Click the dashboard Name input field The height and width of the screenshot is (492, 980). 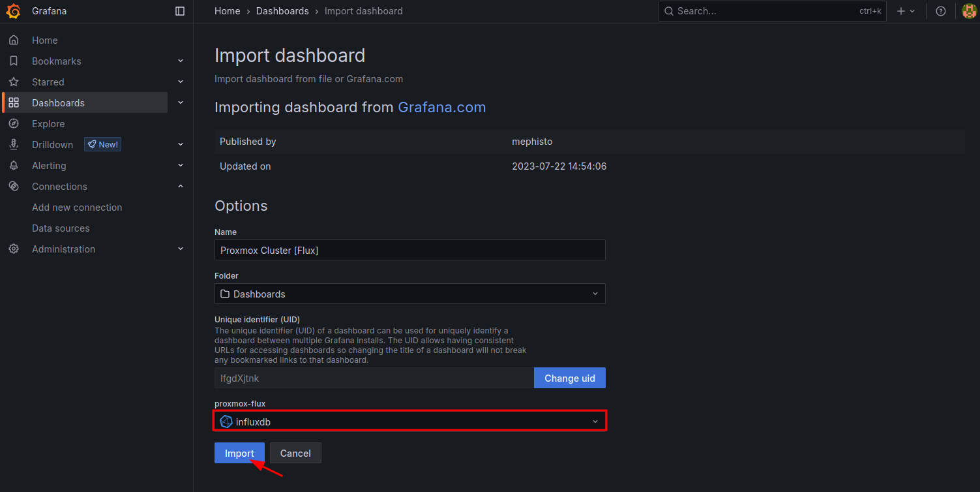(409, 250)
